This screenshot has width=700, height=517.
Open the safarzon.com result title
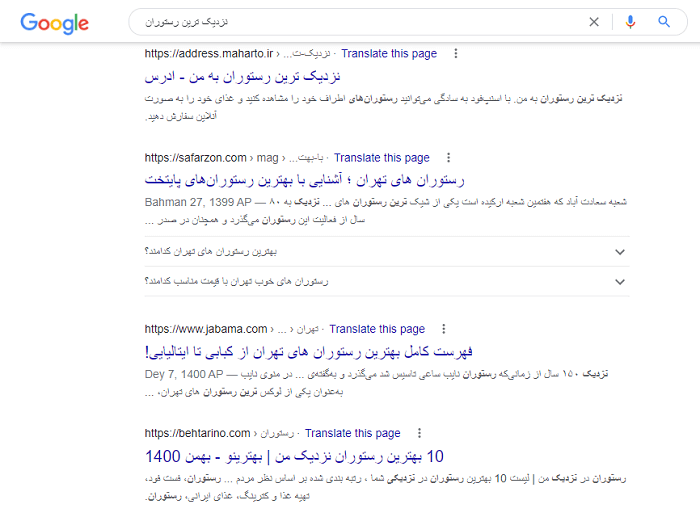(x=304, y=180)
